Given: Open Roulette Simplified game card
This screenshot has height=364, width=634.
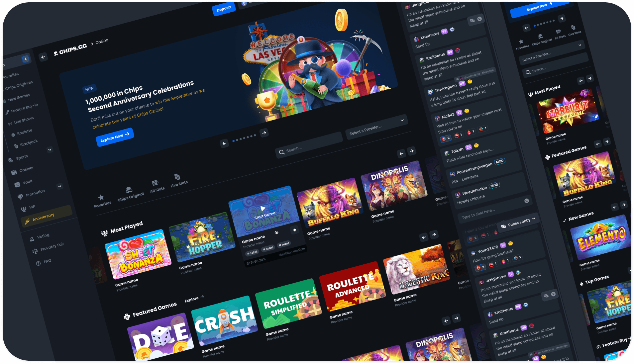Looking at the screenshot, I should pyautogui.click(x=288, y=303).
